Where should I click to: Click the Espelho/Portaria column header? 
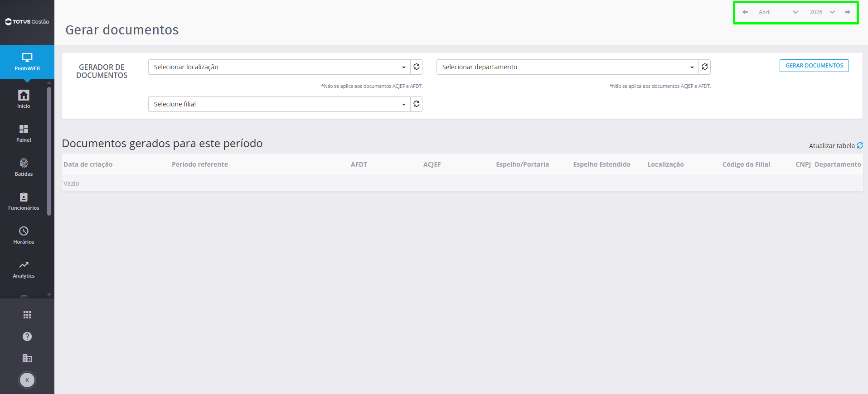[522, 164]
